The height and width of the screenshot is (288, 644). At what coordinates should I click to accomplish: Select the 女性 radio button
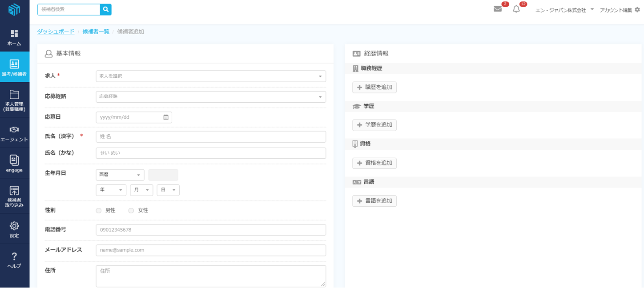[x=131, y=211]
